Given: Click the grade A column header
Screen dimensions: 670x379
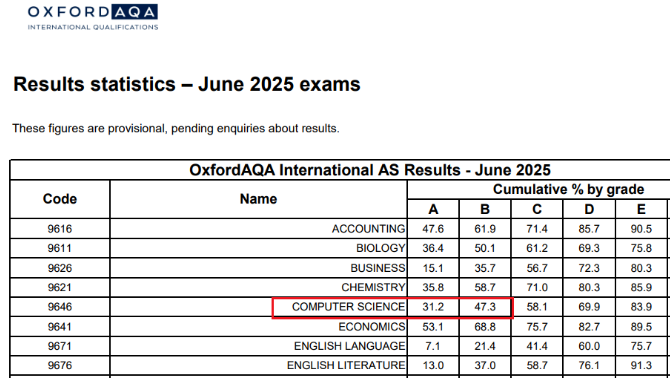Looking at the screenshot, I should (x=433, y=209).
